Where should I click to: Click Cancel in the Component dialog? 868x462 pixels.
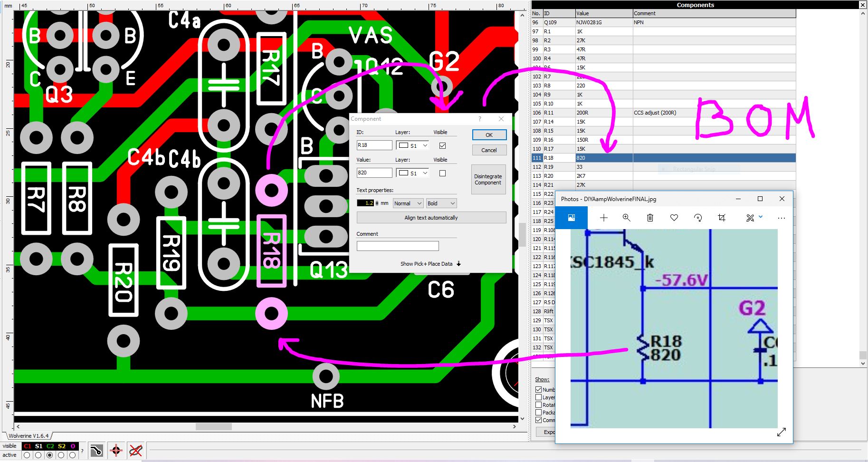click(489, 150)
